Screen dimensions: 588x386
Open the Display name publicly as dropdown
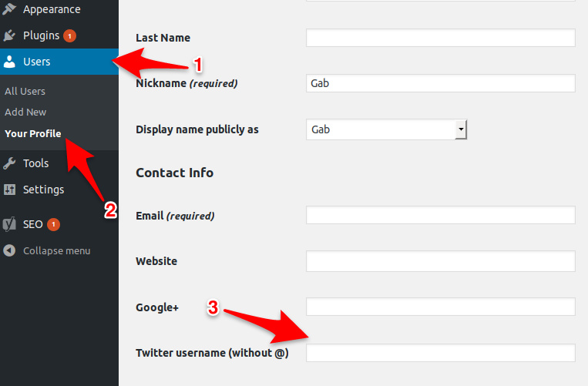point(386,129)
